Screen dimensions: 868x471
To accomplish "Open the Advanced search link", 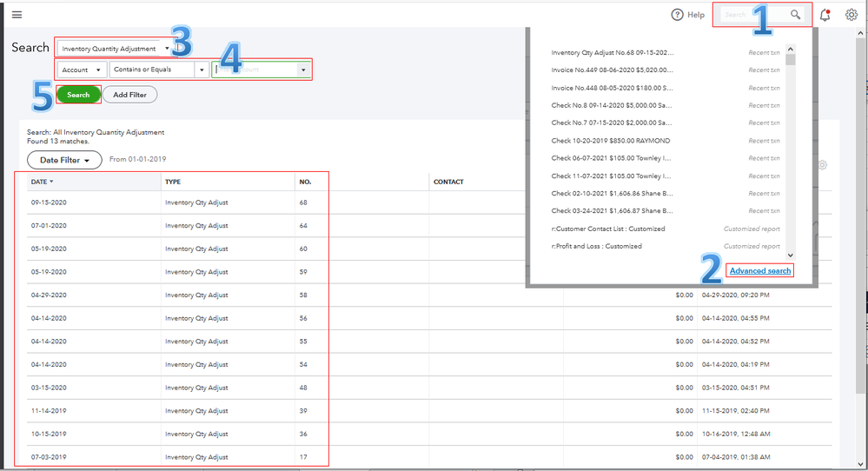I will tap(760, 270).
